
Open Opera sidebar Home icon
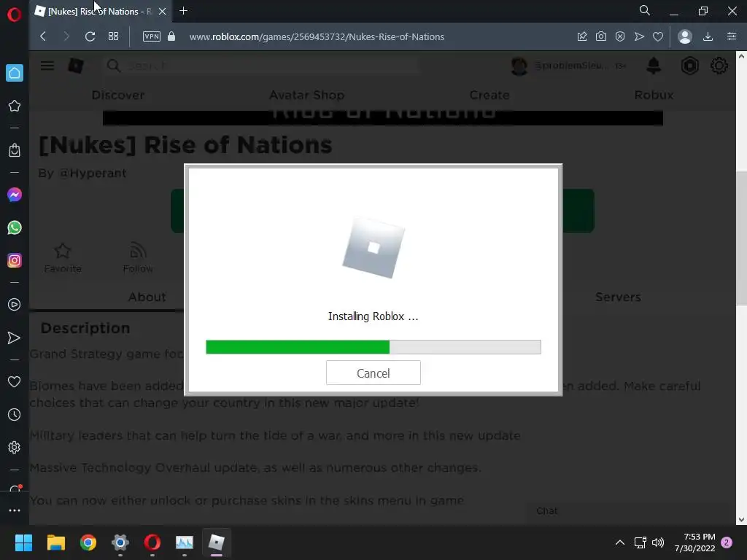[x=15, y=73]
